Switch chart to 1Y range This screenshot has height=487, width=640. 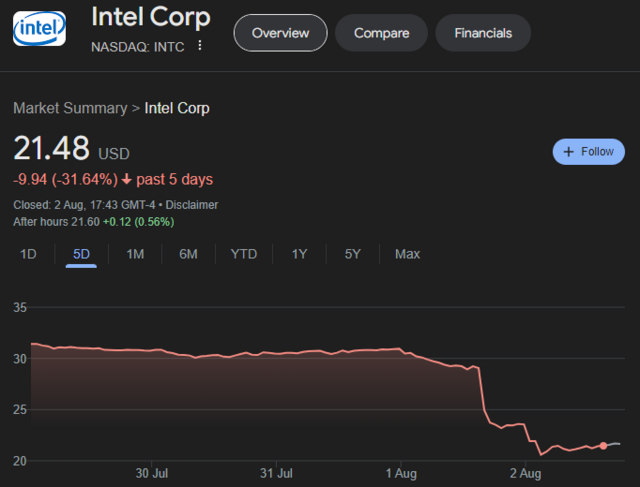[299, 254]
